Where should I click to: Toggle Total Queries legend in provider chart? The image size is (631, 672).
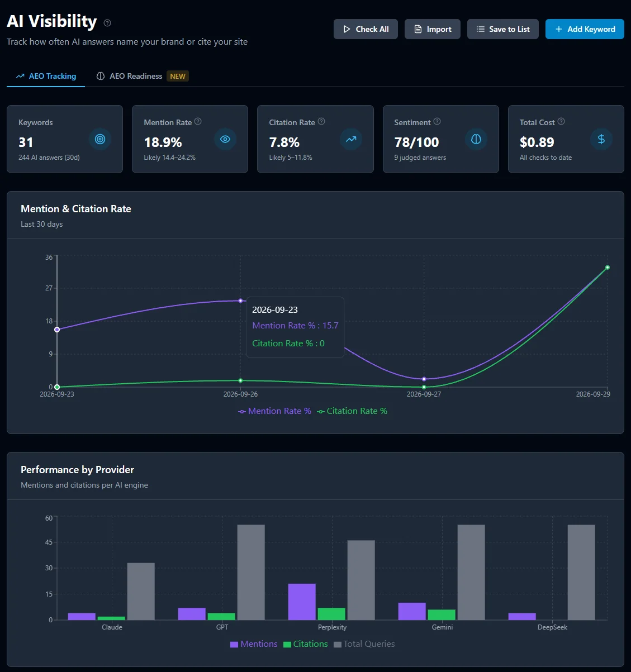pos(364,644)
